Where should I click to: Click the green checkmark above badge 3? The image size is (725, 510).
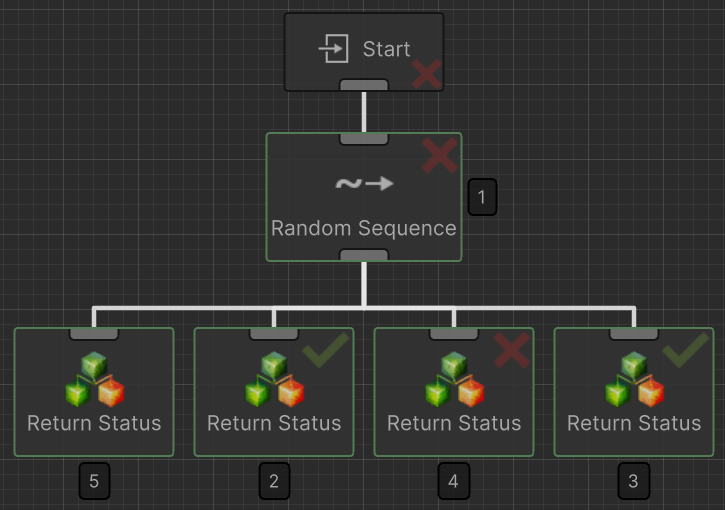[685, 350]
